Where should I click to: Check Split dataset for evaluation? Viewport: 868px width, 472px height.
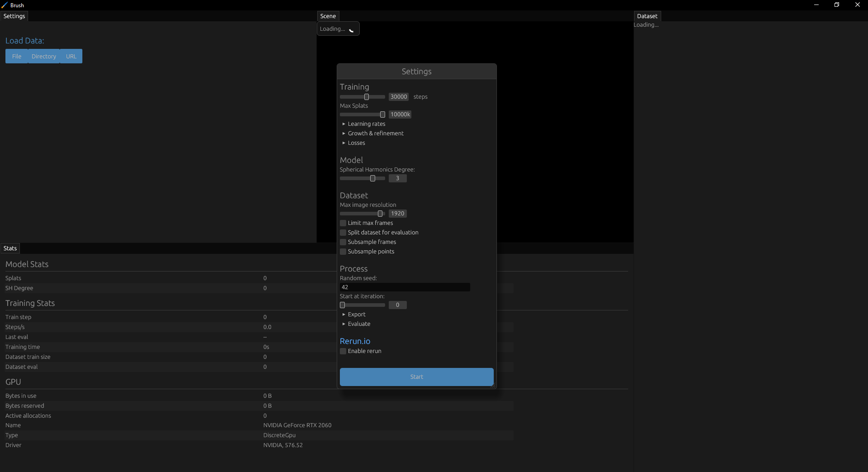point(343,232)
